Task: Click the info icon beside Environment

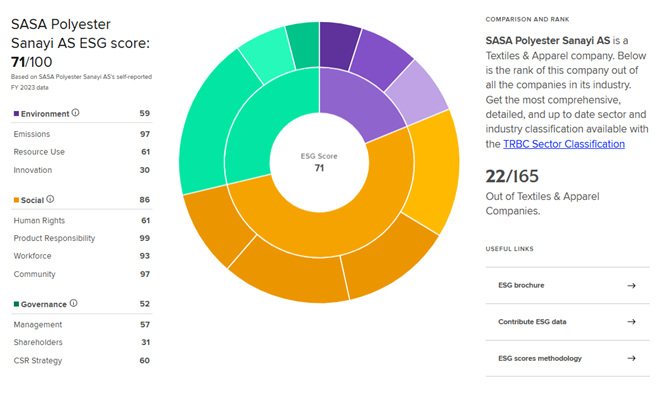Action: [75, 113]
